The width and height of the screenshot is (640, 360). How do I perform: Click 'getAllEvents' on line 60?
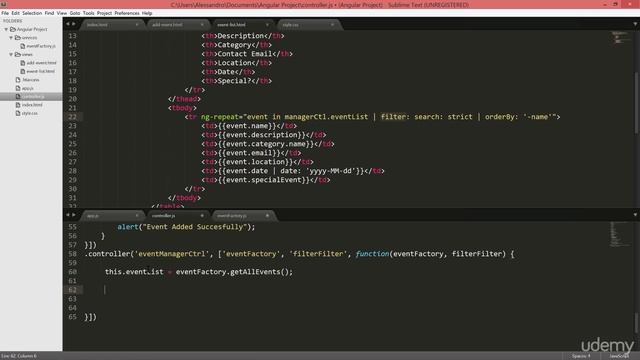pyautogui.click(x=255, y=272)
